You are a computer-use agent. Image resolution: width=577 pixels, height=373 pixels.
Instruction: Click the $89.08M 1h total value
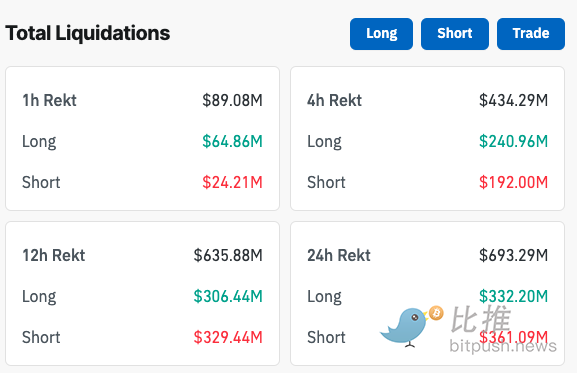[233, 100]
